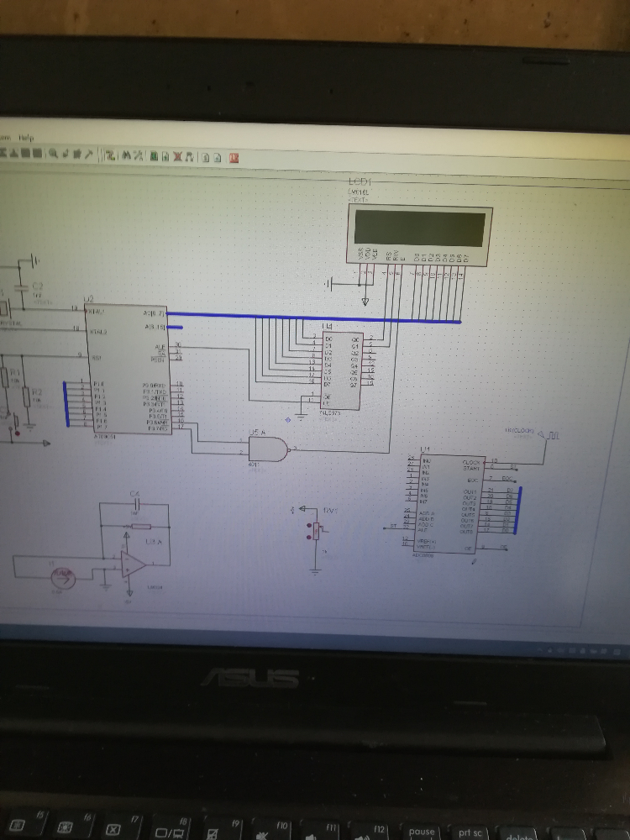Click the exit to parent sheet icon
The width and height of the screenshot is (630, 840).
coord(189,157)
